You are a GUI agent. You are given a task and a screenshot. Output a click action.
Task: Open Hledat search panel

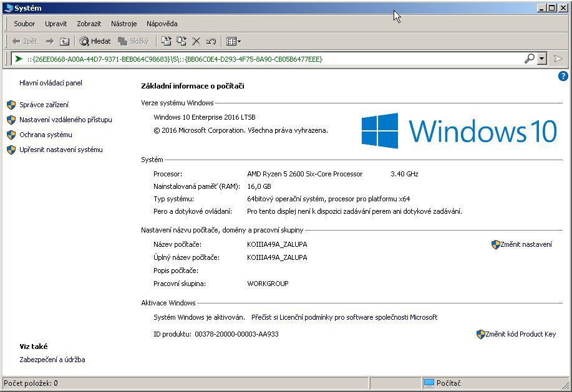point(95,41)
